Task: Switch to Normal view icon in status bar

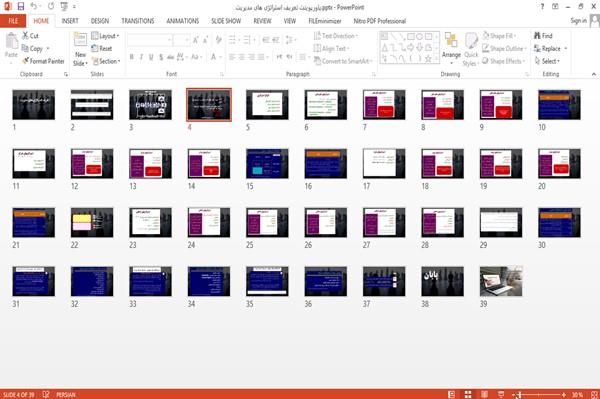Action: click(452, 394)
